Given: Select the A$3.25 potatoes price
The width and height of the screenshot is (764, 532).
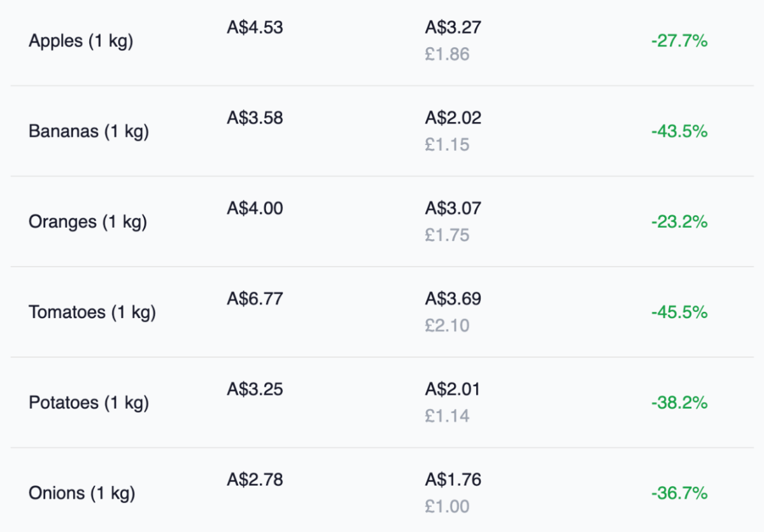Looking at the screenshot, I should [x=255, y=389].
